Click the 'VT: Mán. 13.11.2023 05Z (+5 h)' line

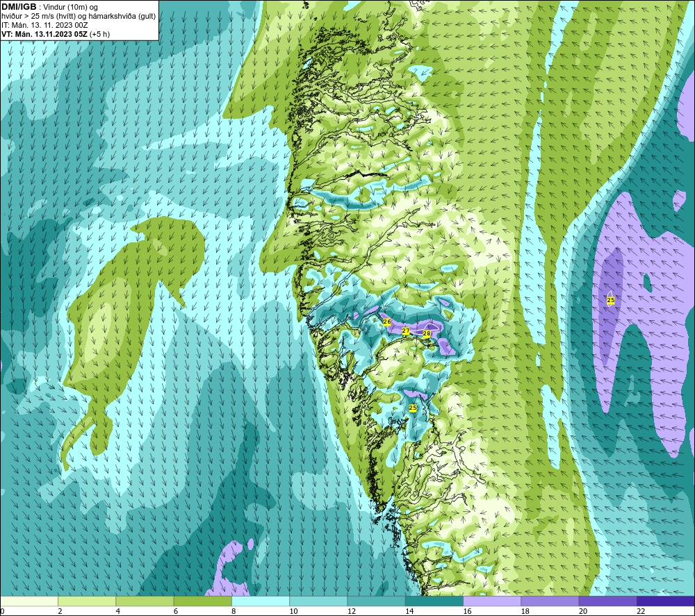[56, 34]
